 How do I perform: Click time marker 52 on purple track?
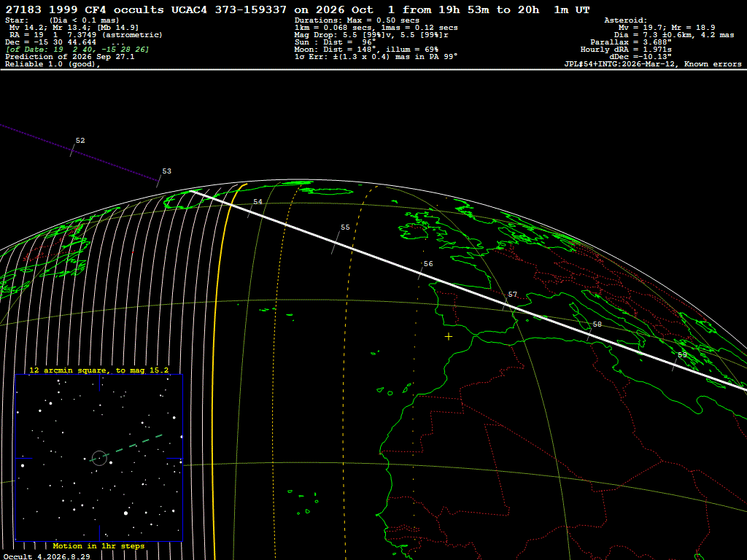coord(80,141)
